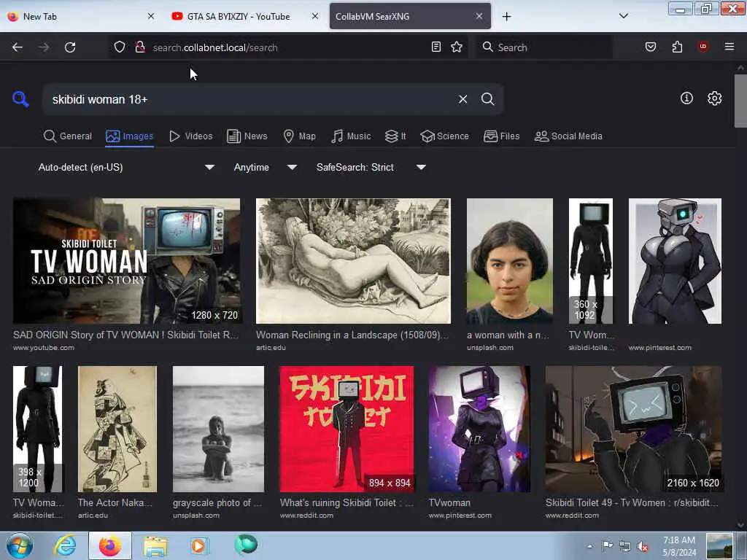This screenshot has width=747, height=560.
Task: Expand the SafeSearch: Strict dropdown
Action: point(371,167)
